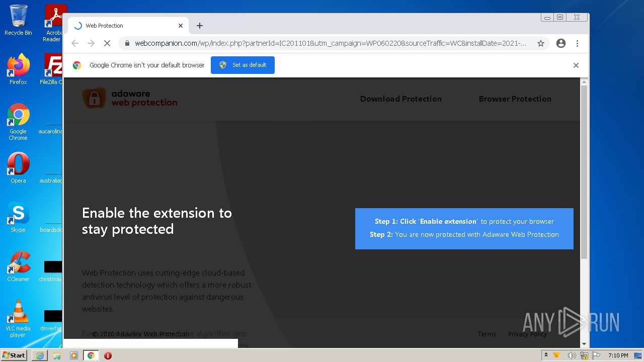Open Windows Explorer from the taskbar

pos(57,355)
